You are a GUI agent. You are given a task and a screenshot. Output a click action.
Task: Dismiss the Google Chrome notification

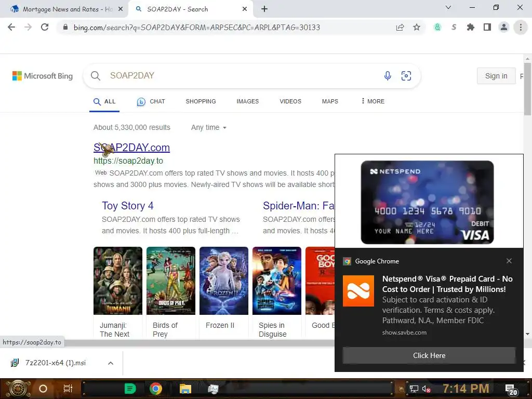click(x=509, y=261)
